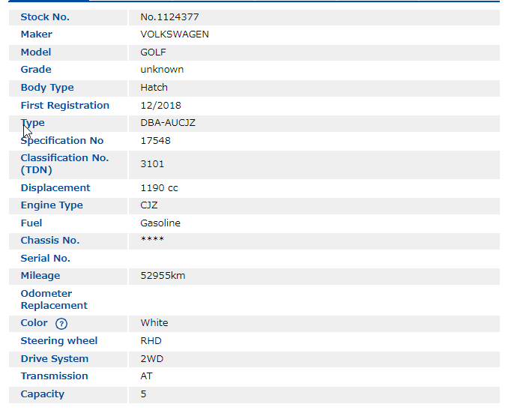This screenshot has height=413, width=532.
Task: Click the Gasoline fuel value
Action: (x=160, y=223)
